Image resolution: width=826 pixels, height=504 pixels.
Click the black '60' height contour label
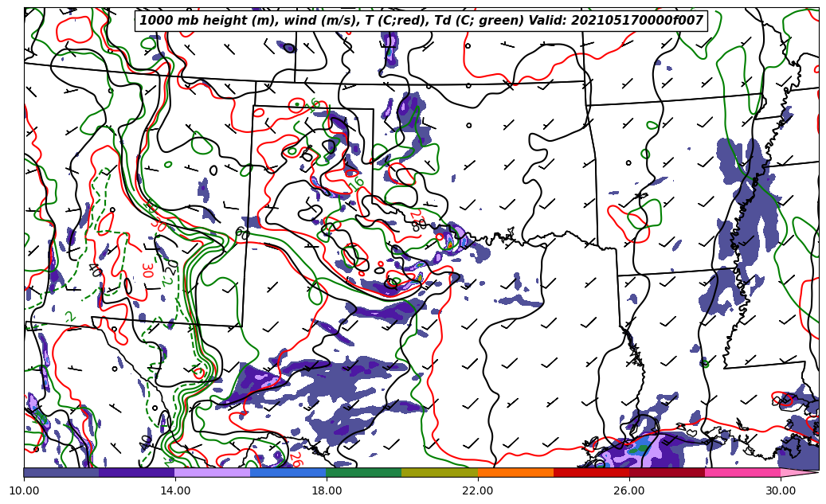240,232
